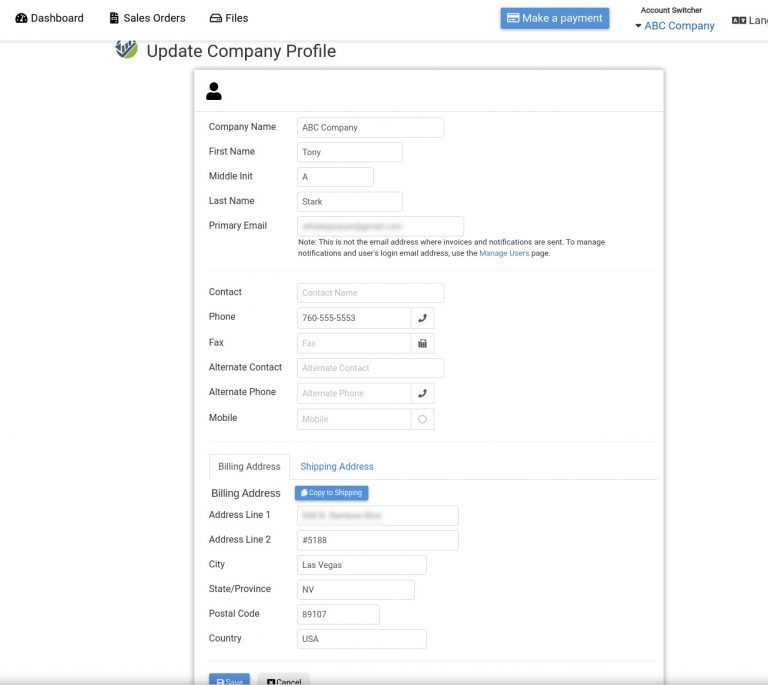Click the company logo beside the page title
Image resolution: width=768 pixels, height=685 pixels.
(x=126, y=49)
